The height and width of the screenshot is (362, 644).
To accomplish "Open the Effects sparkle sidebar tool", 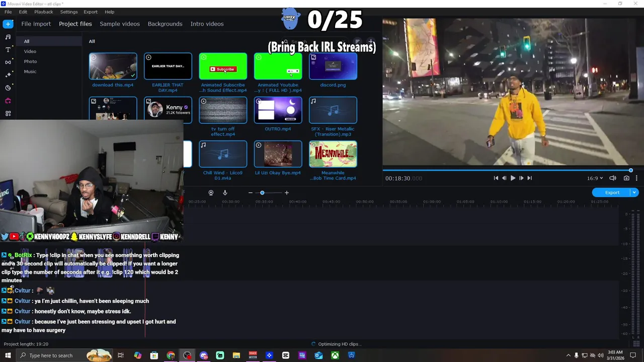I will point(8,75).
